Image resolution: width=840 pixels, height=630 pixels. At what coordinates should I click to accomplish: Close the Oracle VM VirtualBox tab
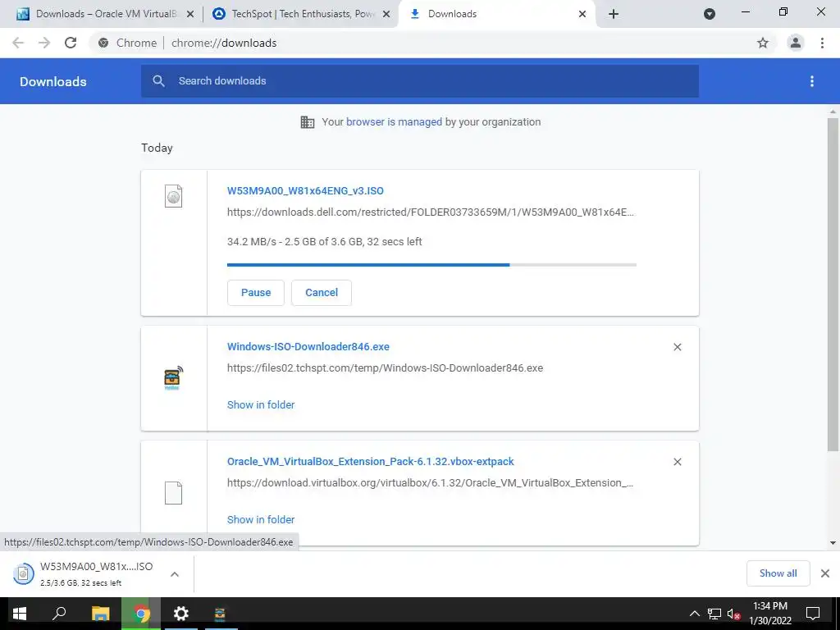(190, 14)
